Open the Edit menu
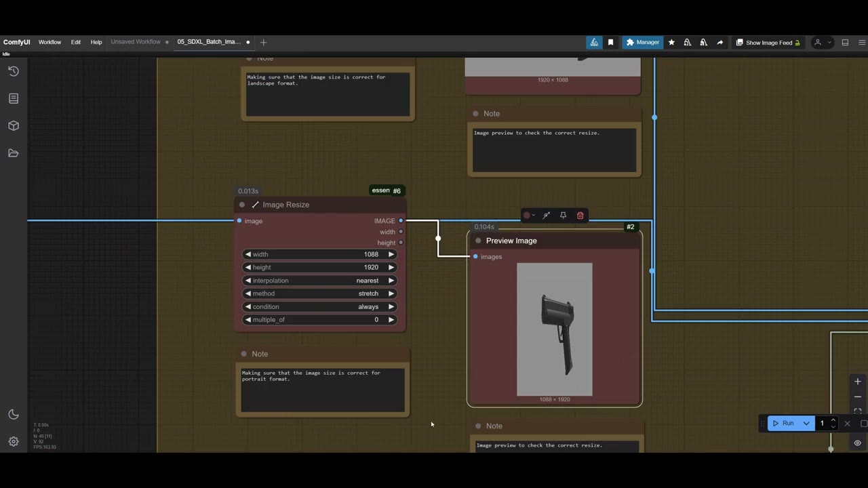Screen dimensions: 868x488 76,42
